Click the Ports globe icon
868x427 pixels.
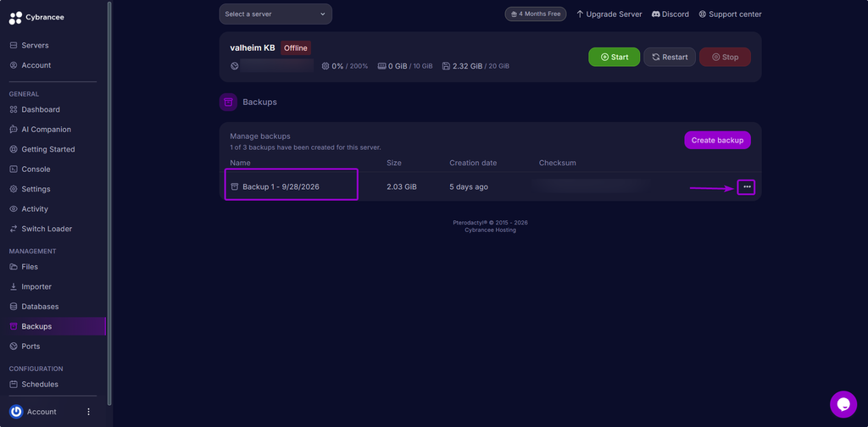14,347
